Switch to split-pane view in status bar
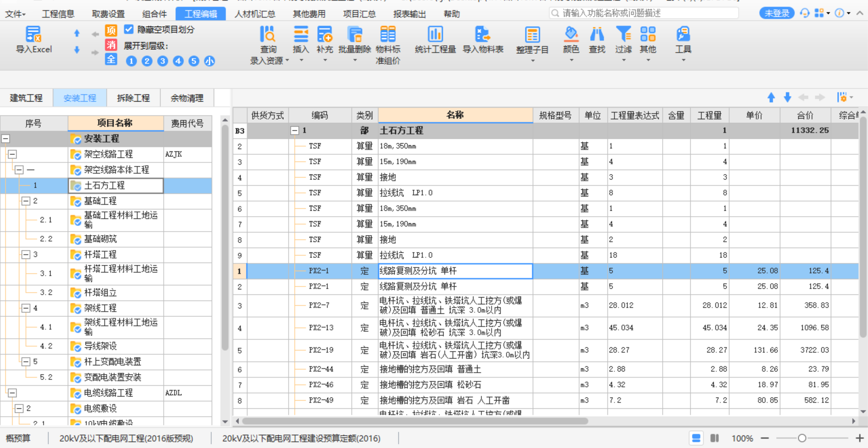This screenshot has width=868, height=448. point(715,438)
